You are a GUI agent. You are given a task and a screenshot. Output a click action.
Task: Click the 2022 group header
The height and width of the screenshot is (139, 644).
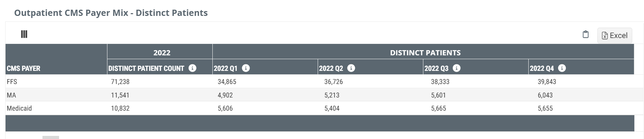(x=162, y=53)
